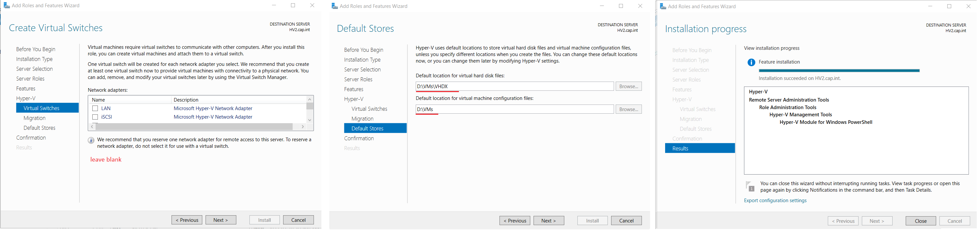
Task: Click the adapter list right scroll arrow
Action: point(303,126)
